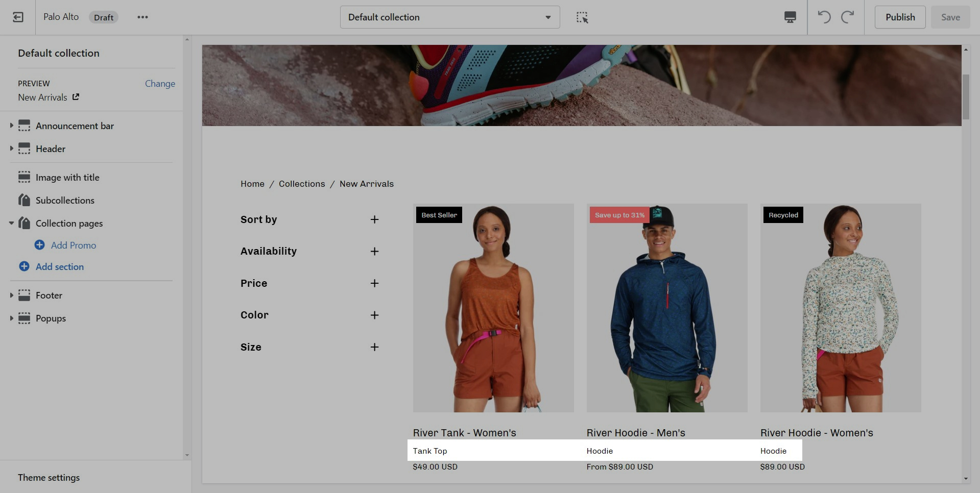Open New Arrivals preview in new tab

[x=76, y=97]
